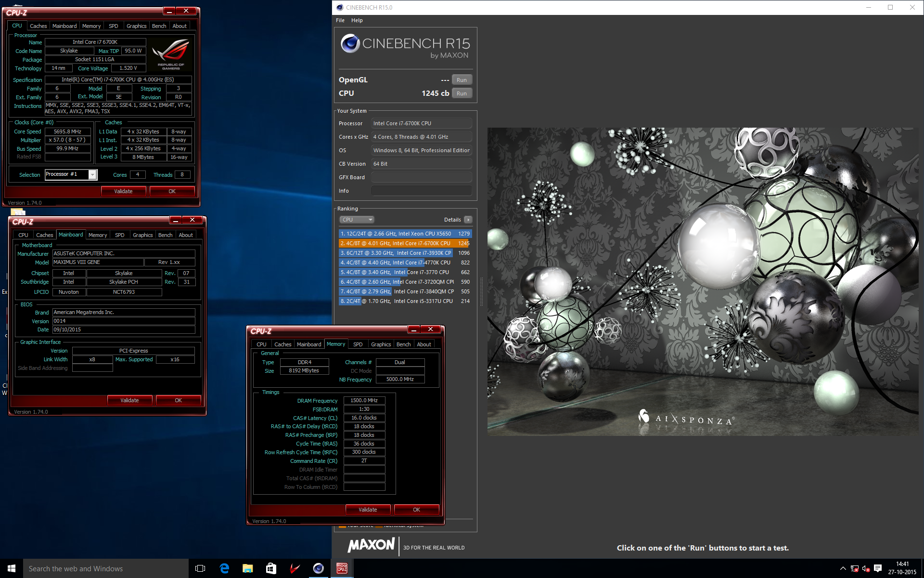Viewport: 924px width, 578px height.
Task: Open Graphics tab in Mainboard CPU-Z window
Action: (x=142, y=235)
